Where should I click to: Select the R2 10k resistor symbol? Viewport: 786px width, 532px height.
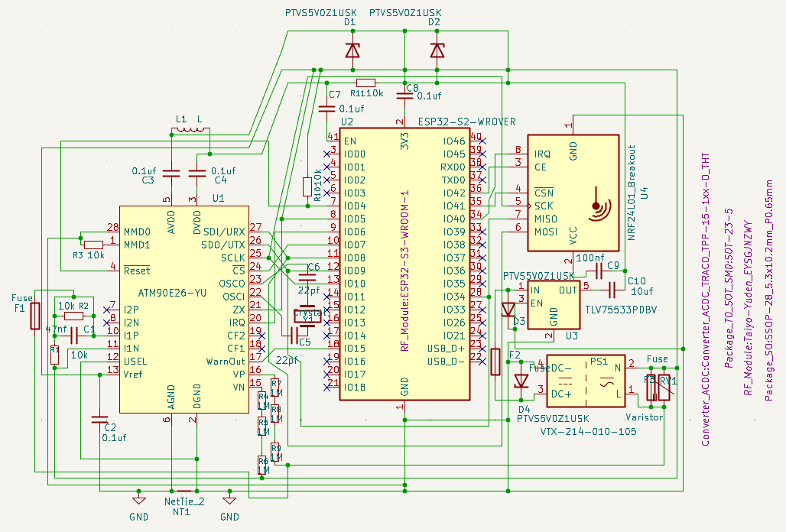point(73,316)
